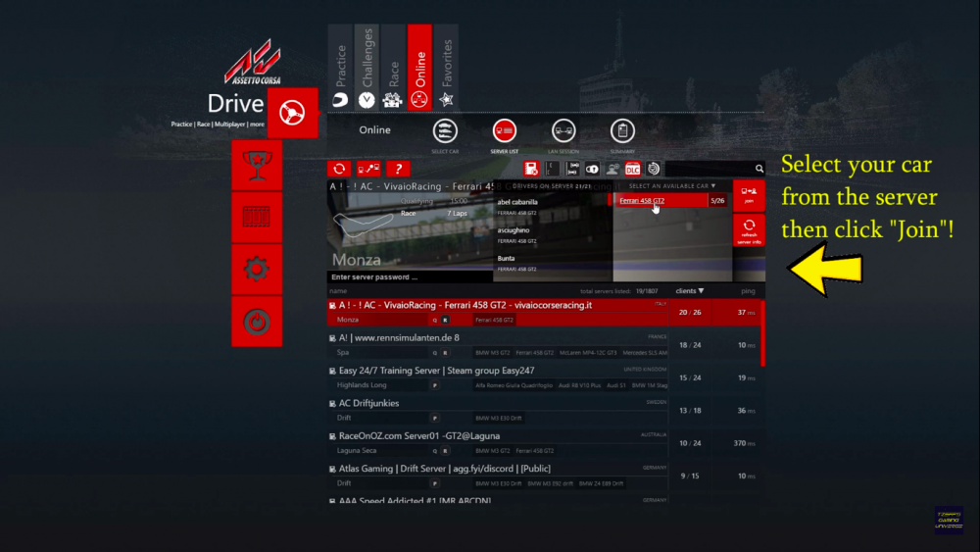This screenshot has height=552, width=980.
Task: Toggle the red DLC filter
Action: 632,169
